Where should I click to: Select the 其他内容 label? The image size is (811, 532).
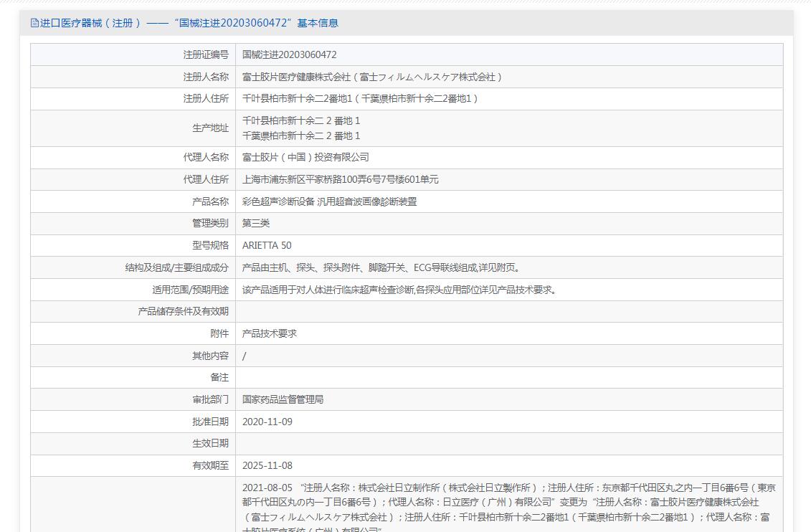coord(211,356)
